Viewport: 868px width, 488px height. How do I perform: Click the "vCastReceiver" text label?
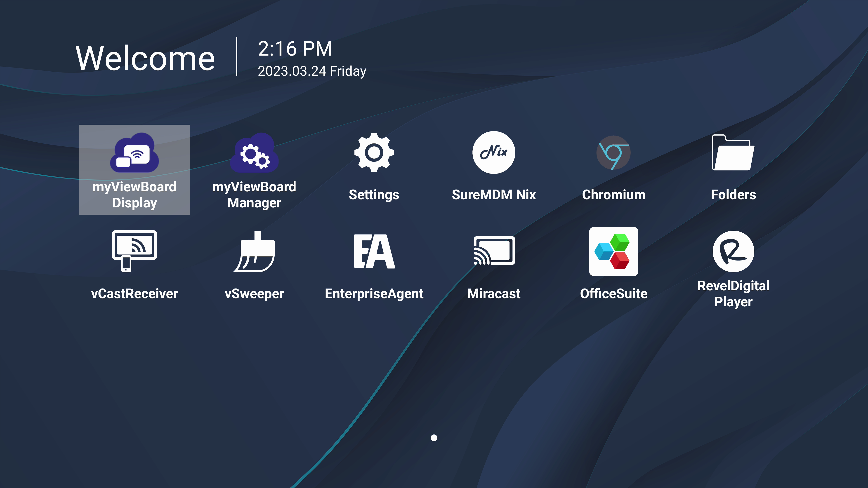pos(134,294)
